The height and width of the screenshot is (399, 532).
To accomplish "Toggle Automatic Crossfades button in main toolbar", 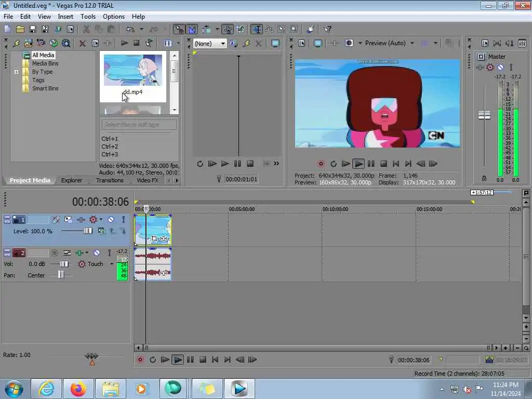I will (192, 29).
